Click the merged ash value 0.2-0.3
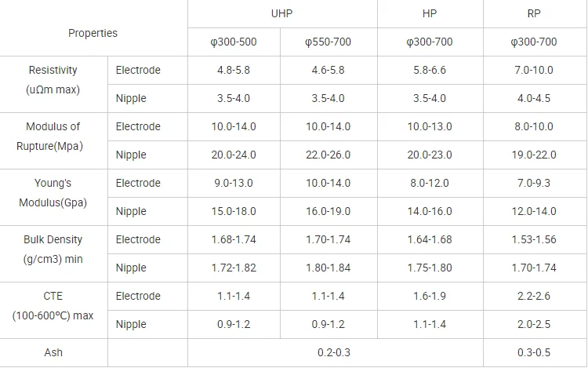 point(335,353)
